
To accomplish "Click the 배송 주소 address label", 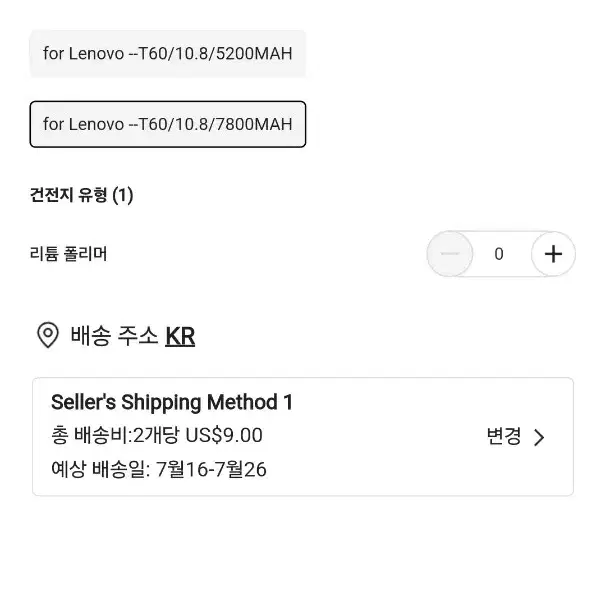I will tap(114, 335).
